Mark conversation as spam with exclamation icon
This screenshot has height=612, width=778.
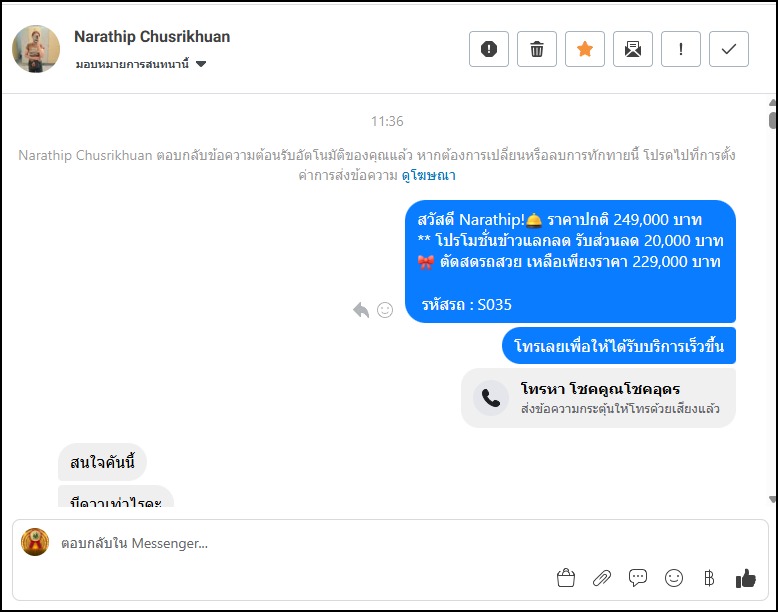tap(489, 49)
